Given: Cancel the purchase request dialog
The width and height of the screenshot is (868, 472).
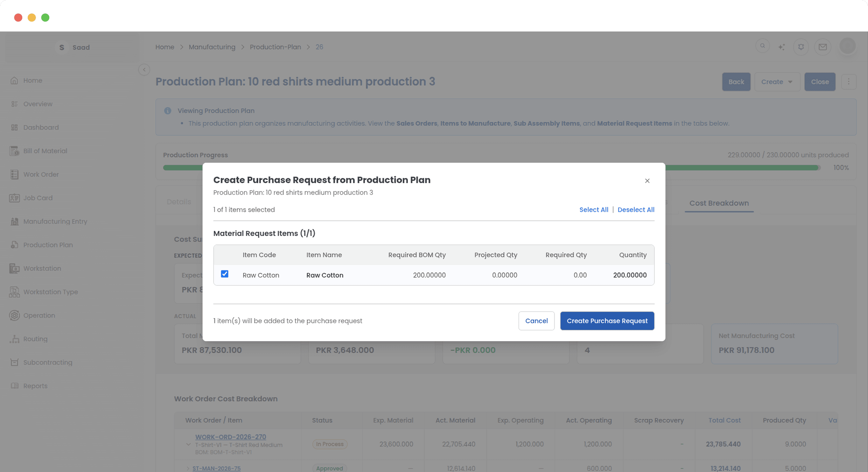Looking at the screenshot, I should point(536,321).
